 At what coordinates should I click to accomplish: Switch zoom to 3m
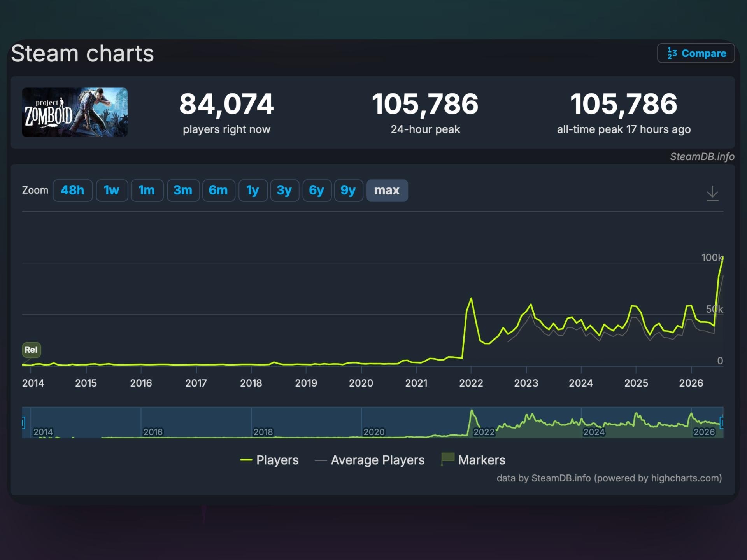pyautogui.click(x=183, y=190)
